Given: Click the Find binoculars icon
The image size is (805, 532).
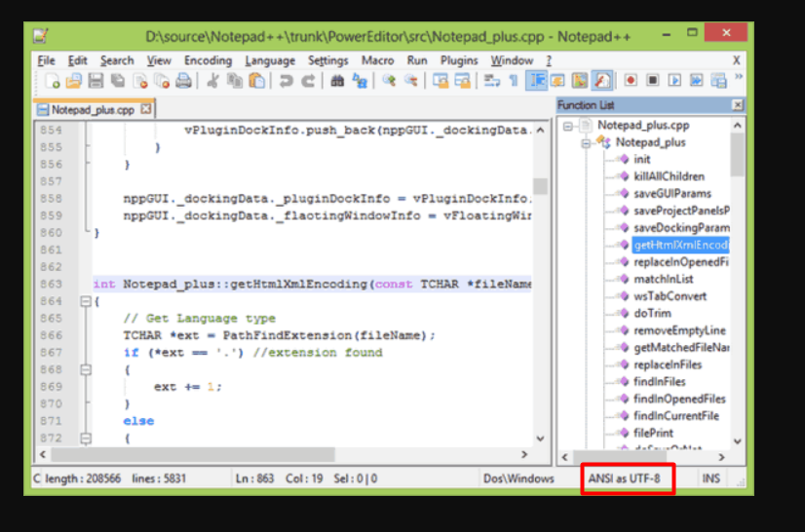Looking at the screenshot, I should tap(337, 81).
